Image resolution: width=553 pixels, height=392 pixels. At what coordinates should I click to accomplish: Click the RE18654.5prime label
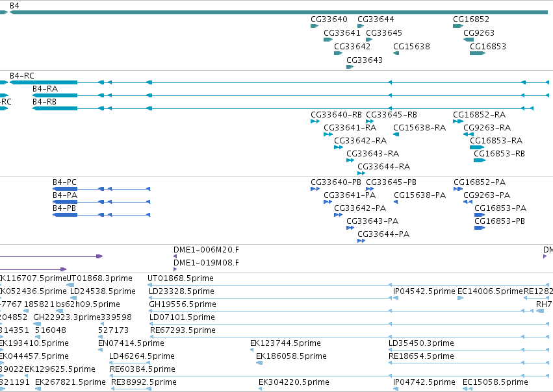coord(421,356)
